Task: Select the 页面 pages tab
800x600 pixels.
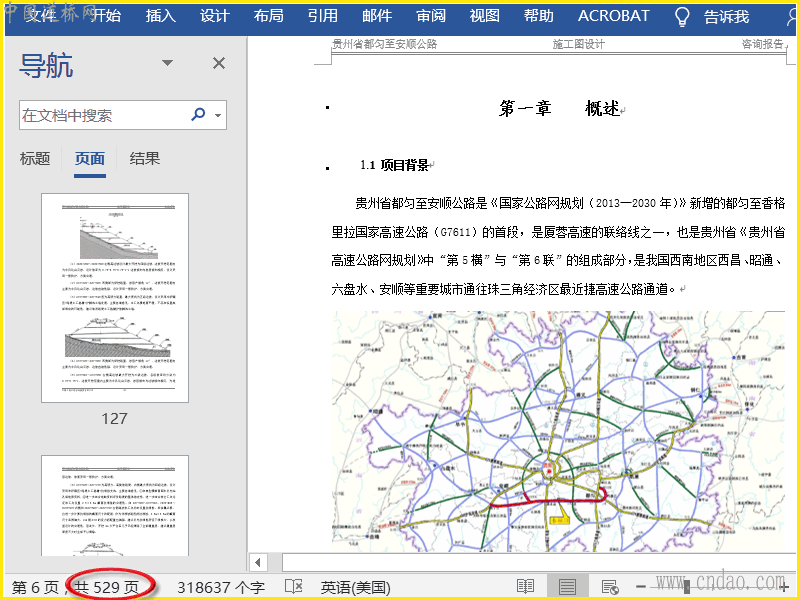Action: [90, 159]
